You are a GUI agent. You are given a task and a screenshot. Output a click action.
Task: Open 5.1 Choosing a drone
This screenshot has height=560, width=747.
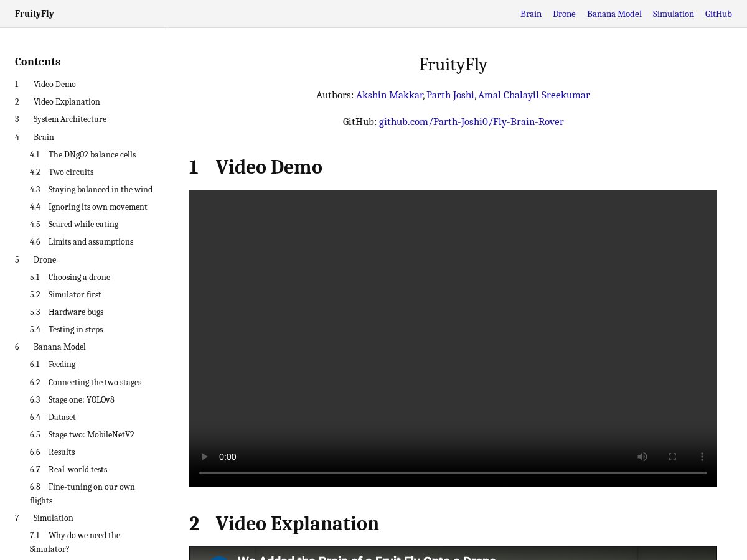70,277
